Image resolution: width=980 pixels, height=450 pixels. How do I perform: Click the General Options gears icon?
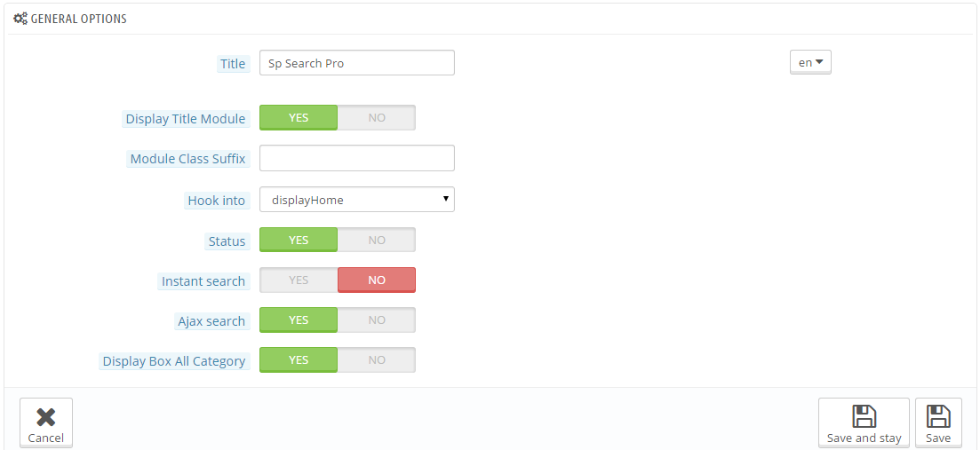20,19
